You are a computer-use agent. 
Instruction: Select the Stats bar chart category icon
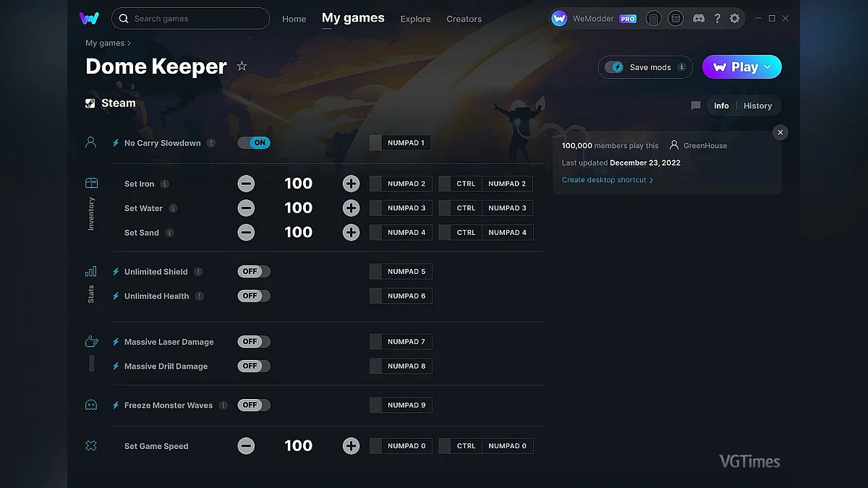pyautogui.click(x=91, y=271)
